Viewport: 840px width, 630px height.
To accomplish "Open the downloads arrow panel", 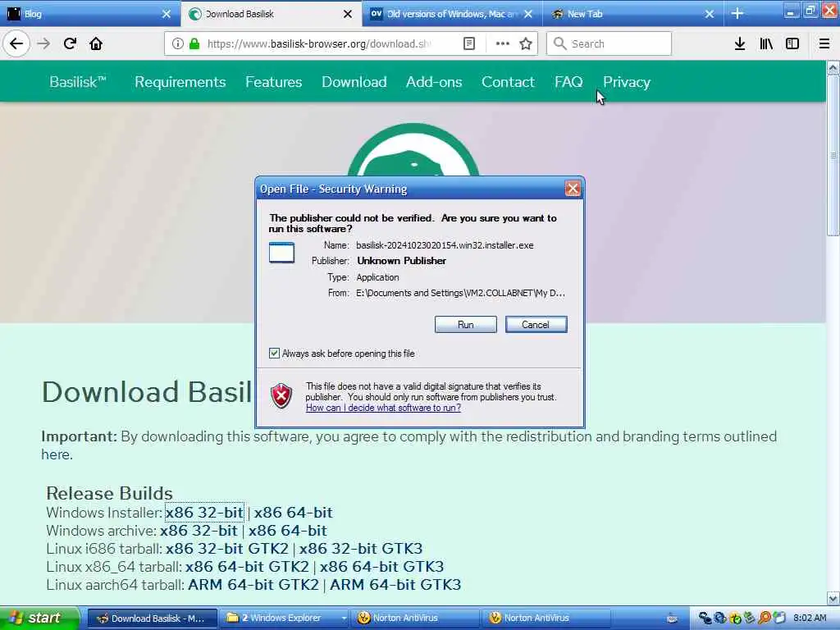I will 740,43.
